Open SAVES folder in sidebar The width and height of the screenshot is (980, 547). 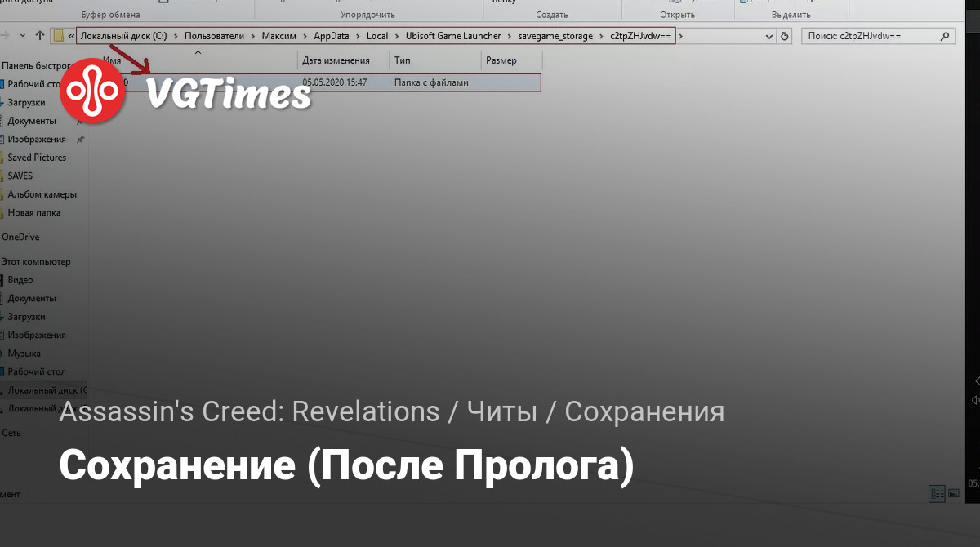tap(20, 176)
